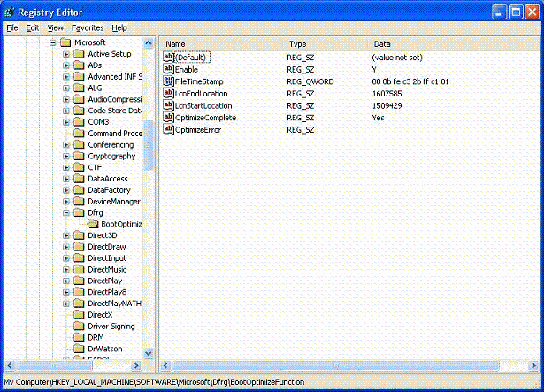Expand the DirectPlay8 key
This screenshot has width=544, height=392.
tap(66, 292)
